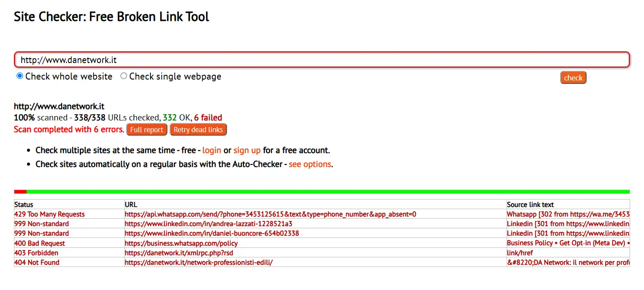Open the Full report
644x290 pixels.
coord(147,130)
